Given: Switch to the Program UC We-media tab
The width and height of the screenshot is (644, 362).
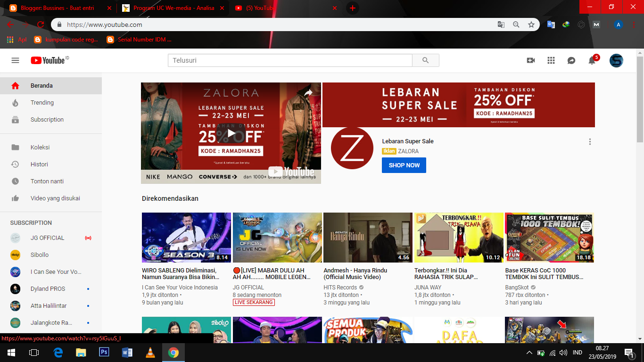Looking at the screenshot, I should coord(174,8).
